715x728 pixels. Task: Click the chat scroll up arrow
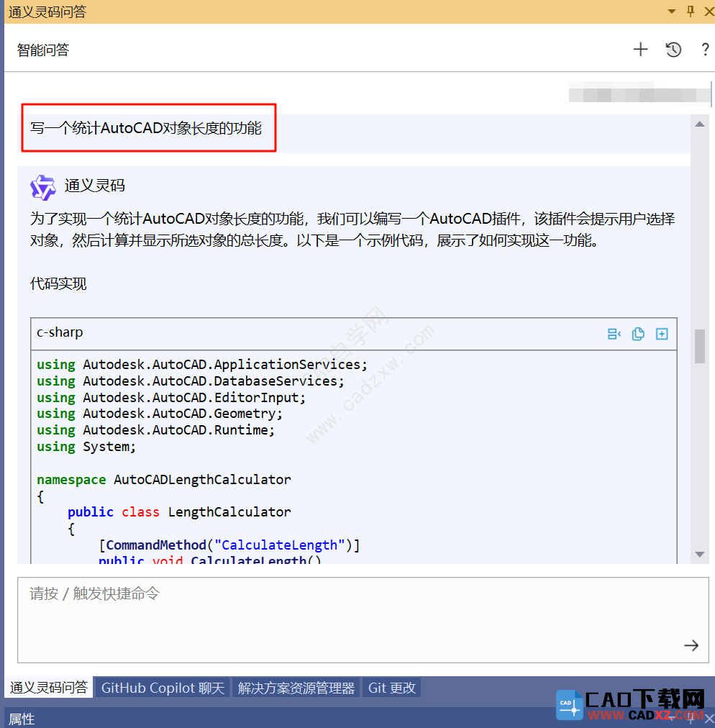(700, 124)
